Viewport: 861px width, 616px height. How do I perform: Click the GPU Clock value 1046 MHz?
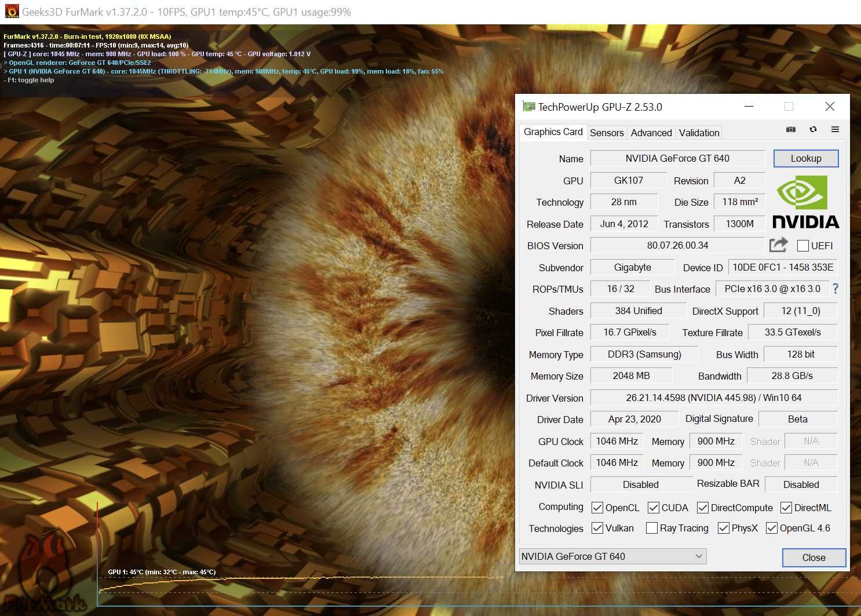click(x=616, y=441)
